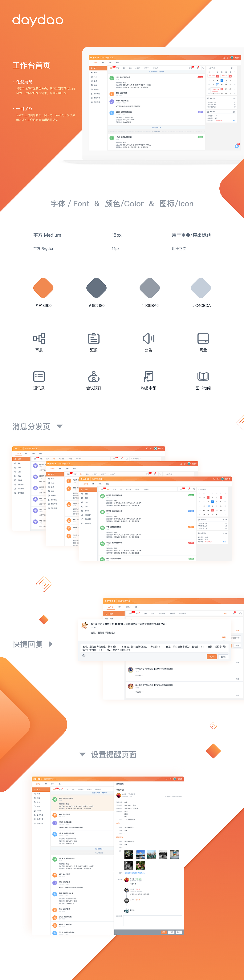Open 公告 in the top laptop mockup sidebar
Image resolution: width=244 pixels, height=980 pixels.
click(97, 81)
